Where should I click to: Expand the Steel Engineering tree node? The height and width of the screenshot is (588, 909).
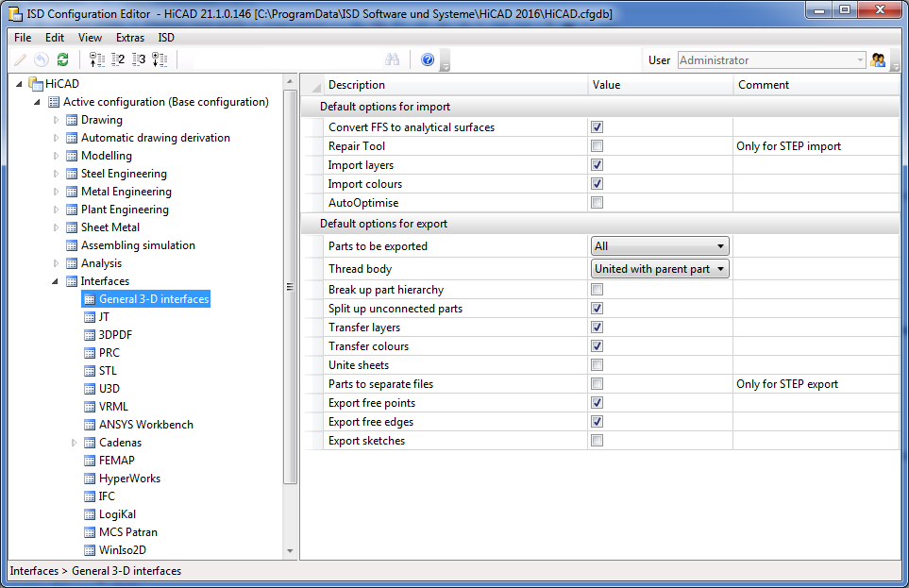coord(57,174)
